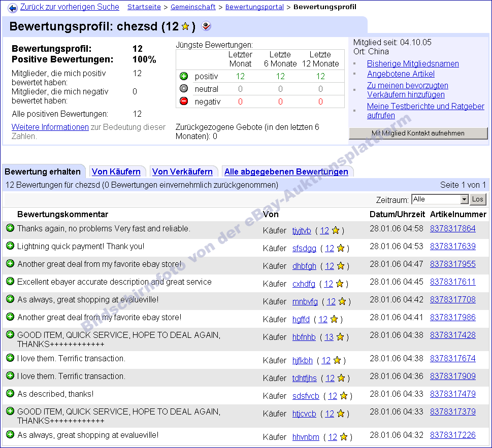Open Gemeinschaft breadcrumb link
This screenshot has height=448, width=492.
pos(193,7)
